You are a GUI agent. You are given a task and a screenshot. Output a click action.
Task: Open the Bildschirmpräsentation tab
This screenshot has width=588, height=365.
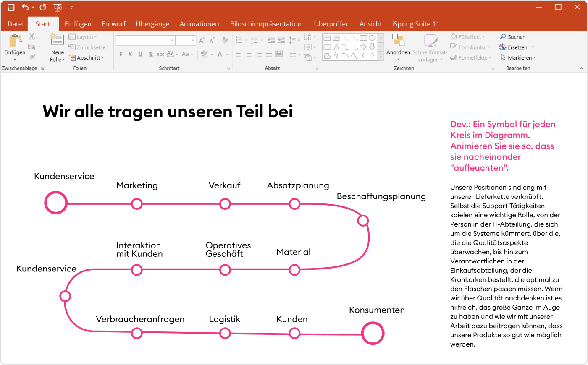[x=266, y=24]
